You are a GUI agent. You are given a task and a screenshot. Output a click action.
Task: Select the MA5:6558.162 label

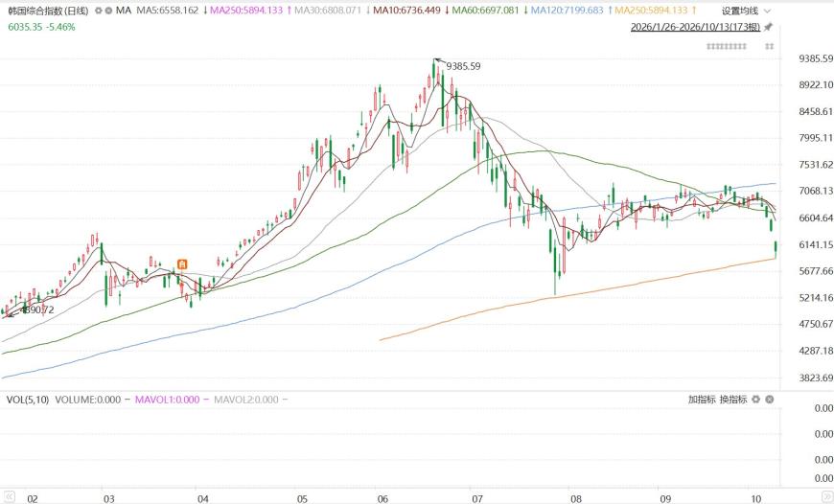coord(168,11)
